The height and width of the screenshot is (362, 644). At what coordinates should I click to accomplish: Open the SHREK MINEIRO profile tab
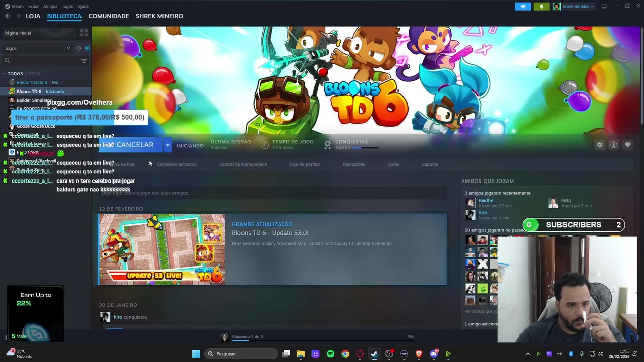pyautogui.click(x=159, y=16)
